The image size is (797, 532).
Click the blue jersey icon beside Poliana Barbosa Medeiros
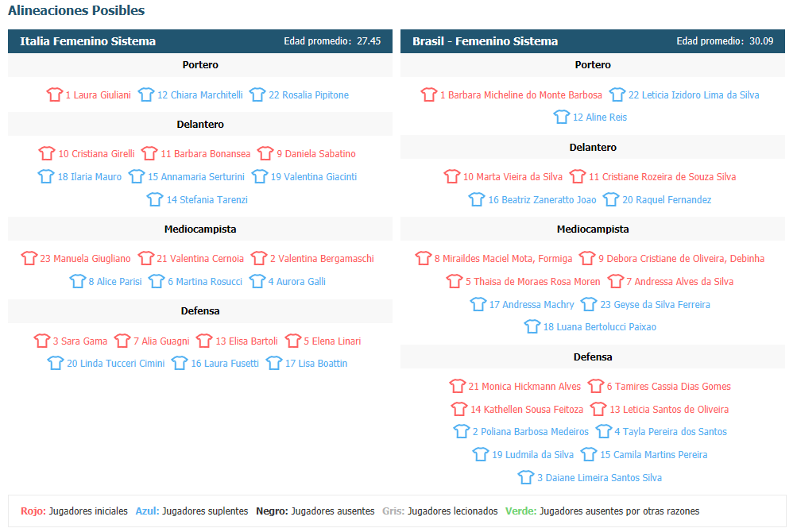(x=462, y=431)
